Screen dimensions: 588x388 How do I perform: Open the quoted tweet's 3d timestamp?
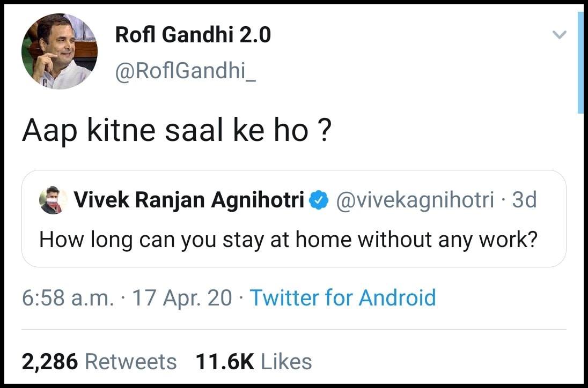(524, 199)
